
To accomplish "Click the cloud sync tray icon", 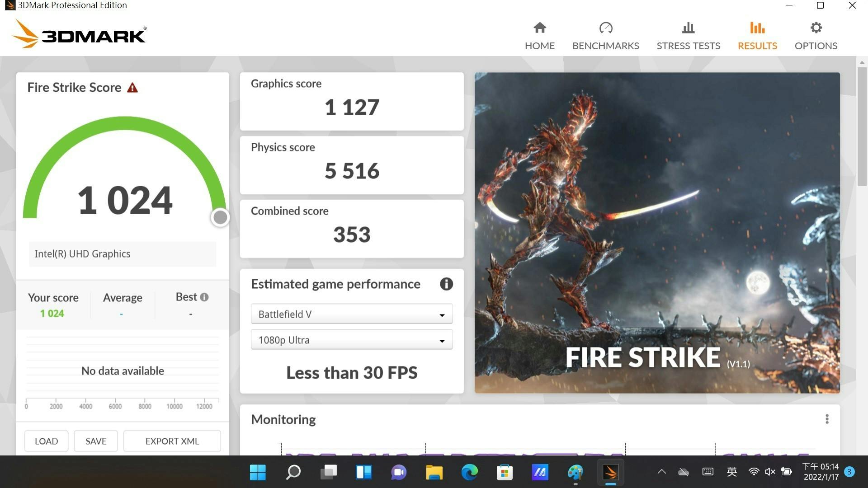I will 684,472.
